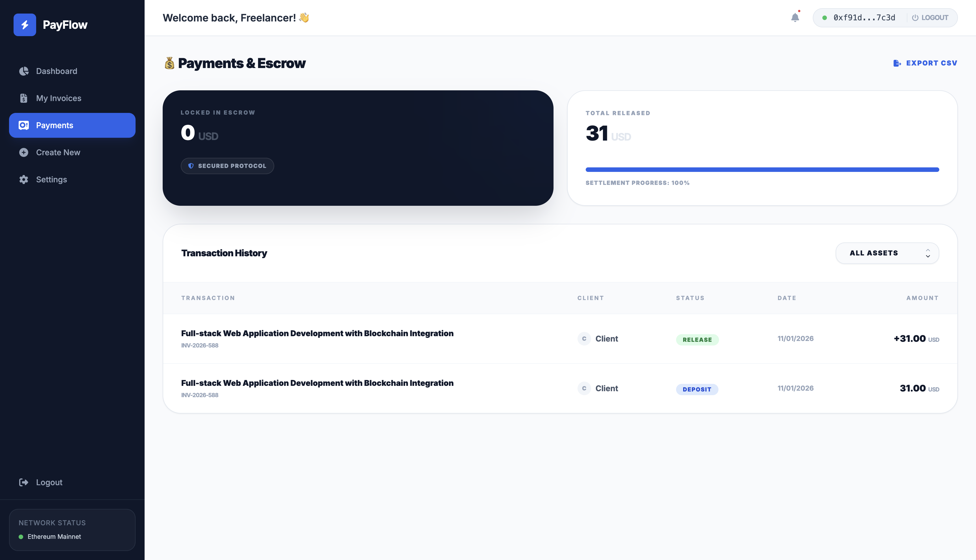Click the sidebar Logout arrow icon
976x560 pixels.
(24, 482)
